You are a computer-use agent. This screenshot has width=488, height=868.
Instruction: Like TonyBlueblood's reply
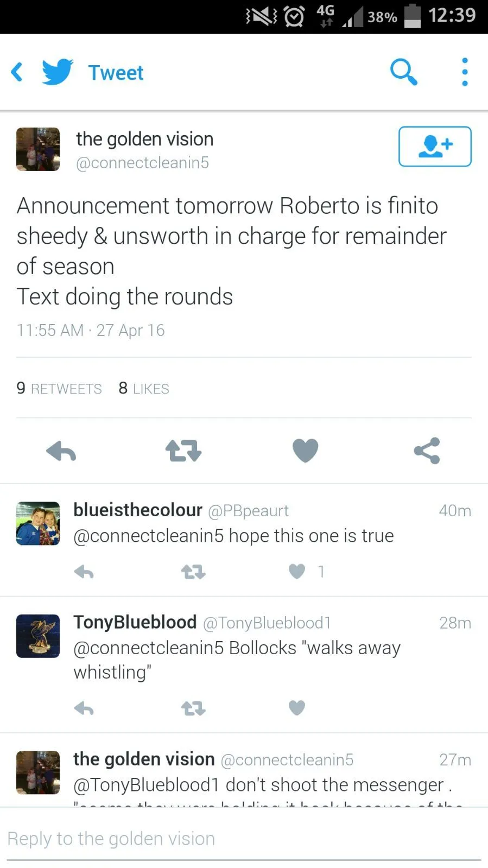click(x=297, y=708)
